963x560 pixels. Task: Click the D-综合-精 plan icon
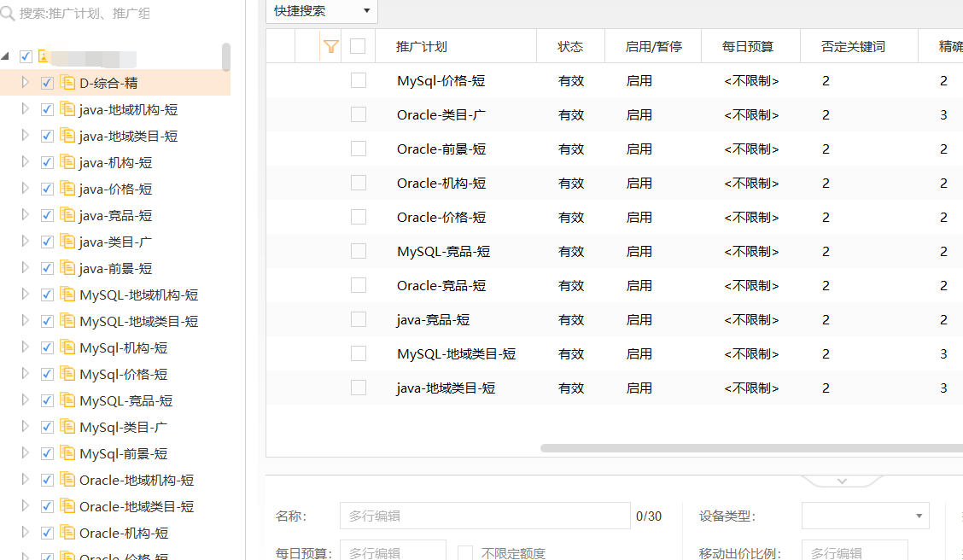[x=67, y=82]
